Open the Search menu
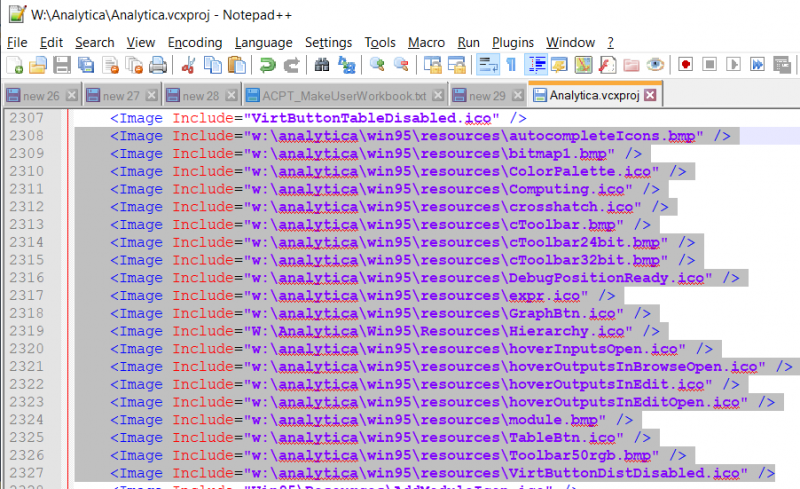 95,42
